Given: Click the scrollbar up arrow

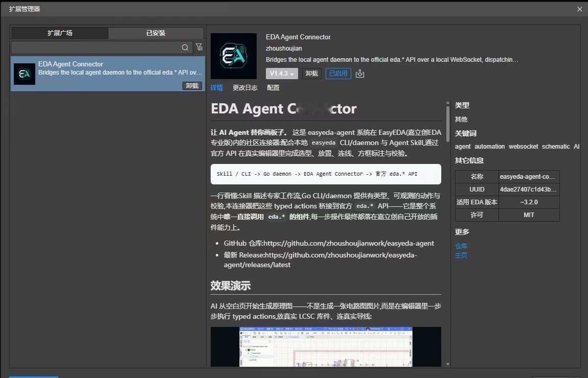Looking at the screenshot, I should click(x=448, y=103).
